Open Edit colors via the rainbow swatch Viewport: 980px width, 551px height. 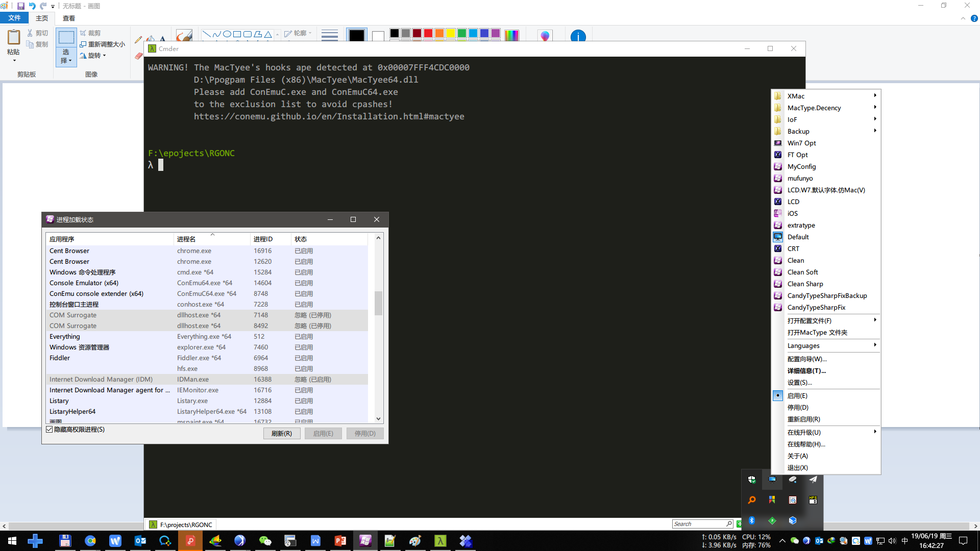(x=512, y=34)
